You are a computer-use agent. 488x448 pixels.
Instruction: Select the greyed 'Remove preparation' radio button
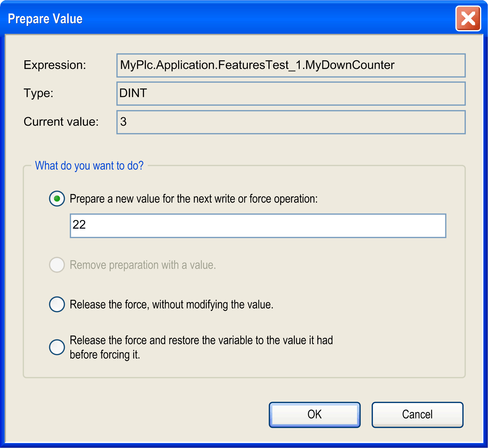click(57, 265)
